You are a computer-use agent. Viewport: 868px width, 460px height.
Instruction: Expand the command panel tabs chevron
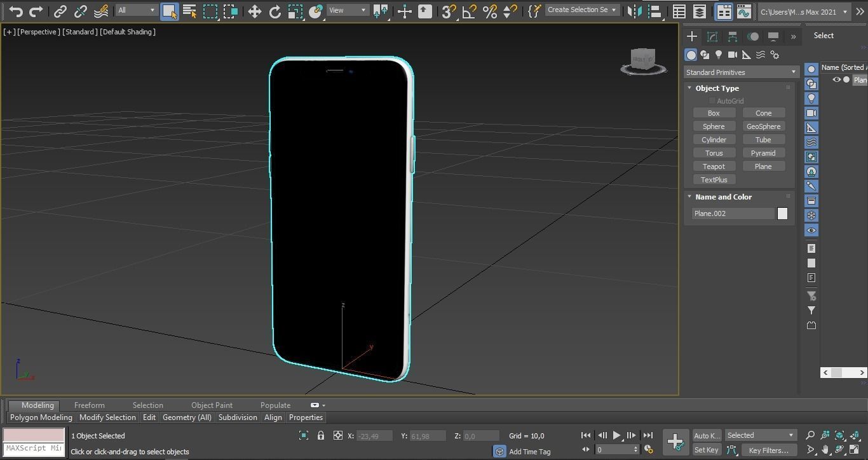coord(793,37)
